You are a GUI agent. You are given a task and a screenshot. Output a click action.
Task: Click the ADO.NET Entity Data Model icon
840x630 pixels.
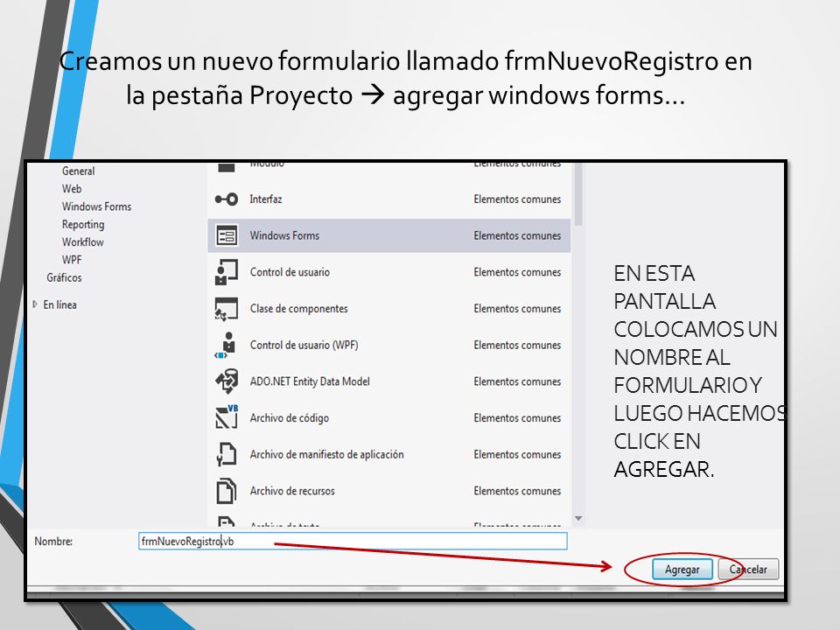click(226, 381)
